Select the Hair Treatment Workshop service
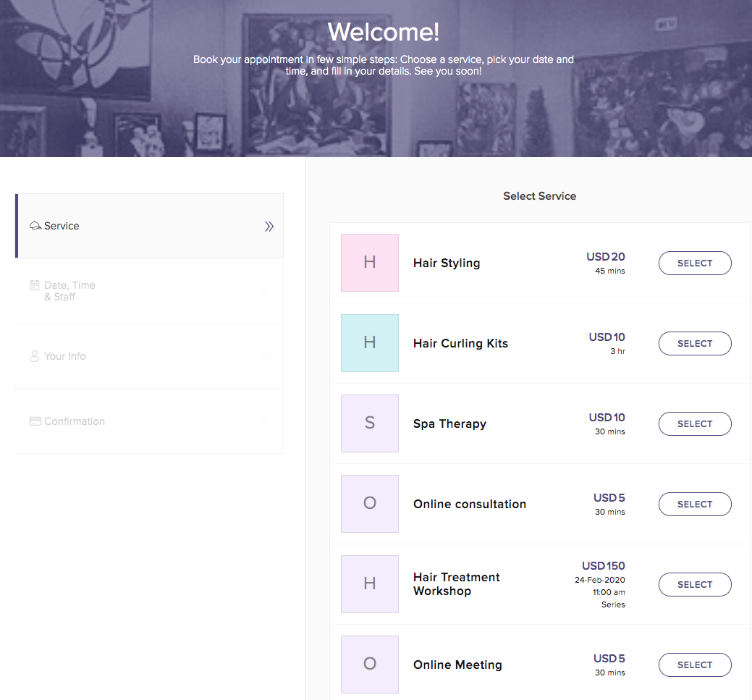752x700 pixels. (x=695, y=585)
